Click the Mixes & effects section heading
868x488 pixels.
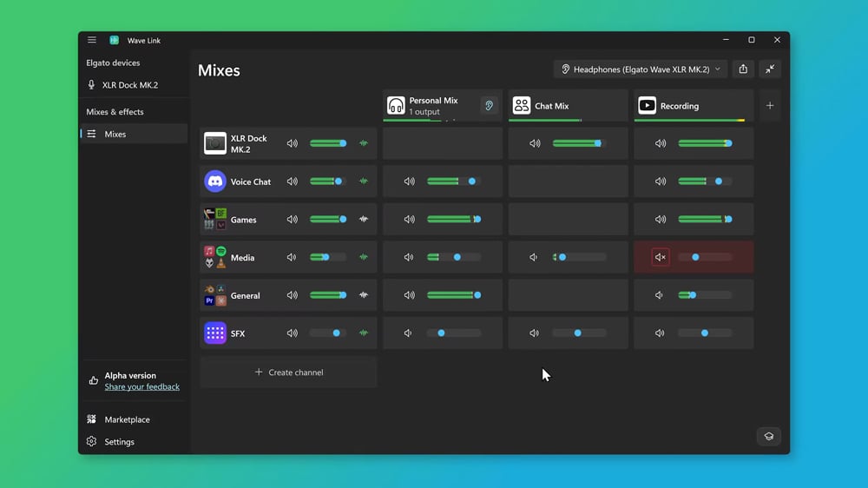tap(115, 112)
